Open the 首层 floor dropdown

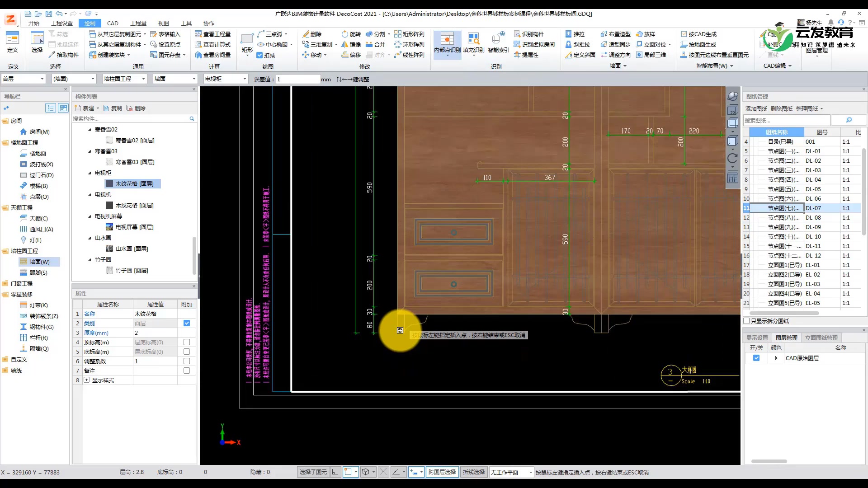click(42, 79)
